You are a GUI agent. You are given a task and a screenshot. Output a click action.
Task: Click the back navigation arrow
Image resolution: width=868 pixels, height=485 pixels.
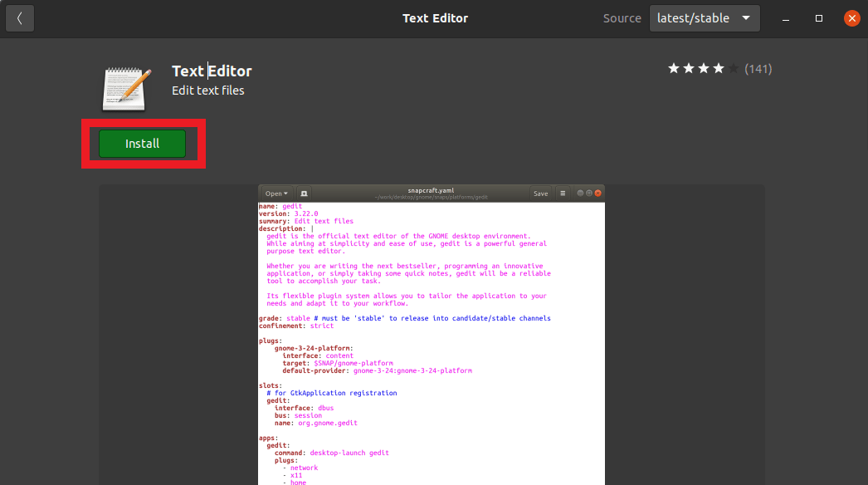[20, 17]
